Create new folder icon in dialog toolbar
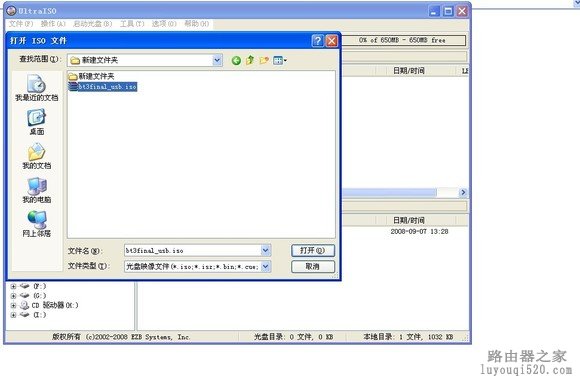 pos(264,60)
